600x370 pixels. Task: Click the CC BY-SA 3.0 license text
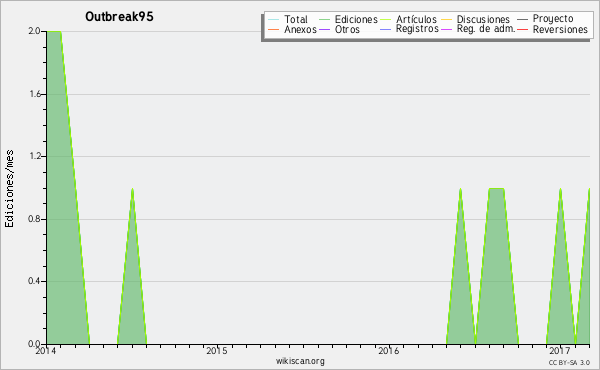(x=569, y=362)
